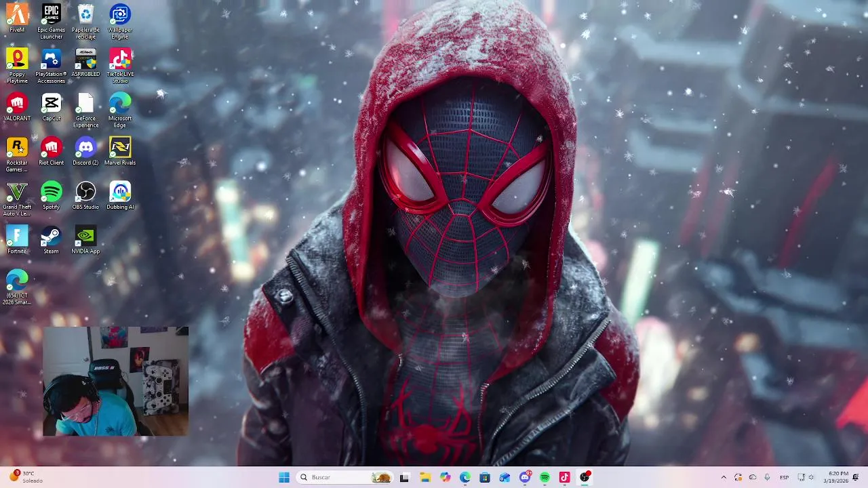
Task: Select the Poppy Playtime desktop icon
Action: point(17,65)
